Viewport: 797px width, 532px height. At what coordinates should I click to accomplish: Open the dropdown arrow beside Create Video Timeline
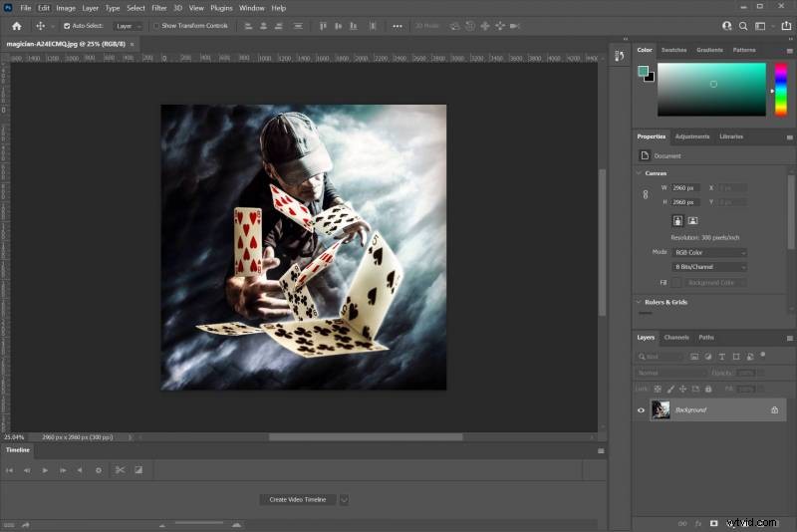click(344, 500)
